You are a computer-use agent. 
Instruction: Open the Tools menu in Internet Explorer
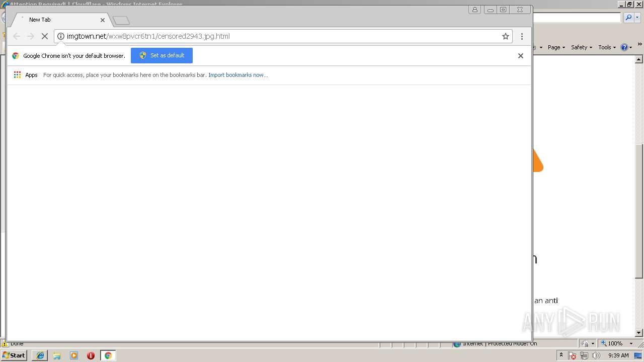607,47
